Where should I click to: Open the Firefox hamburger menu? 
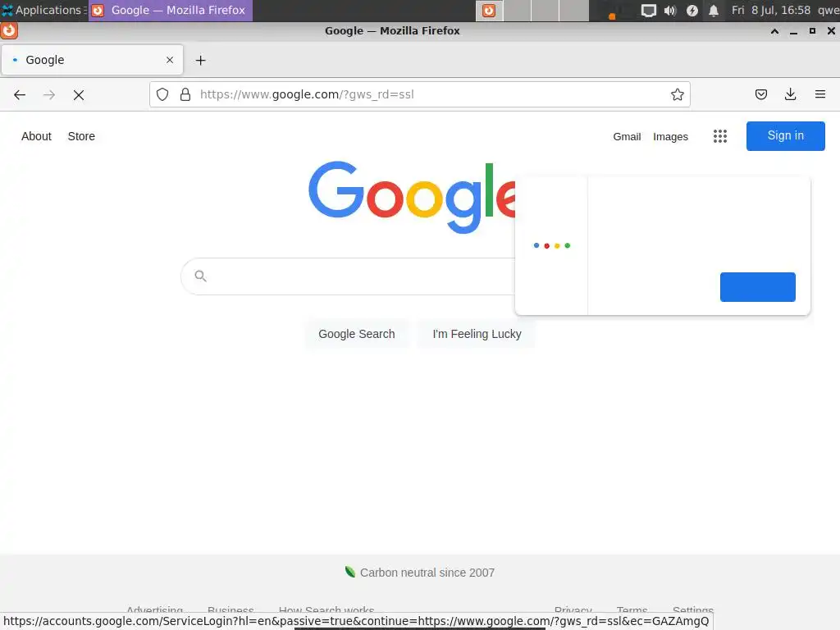(820, 95)
